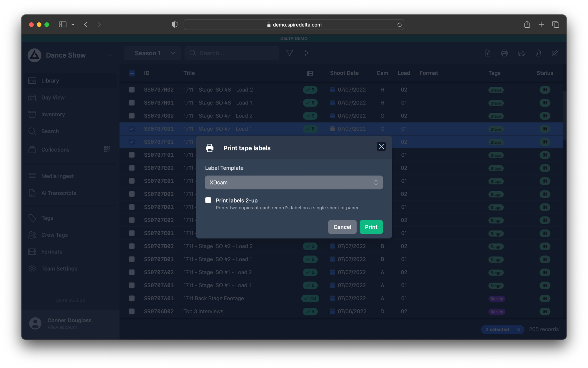Click the print icon in the toolbar
The height and width of the screenshot is (368, 588).
click(504, 53)
